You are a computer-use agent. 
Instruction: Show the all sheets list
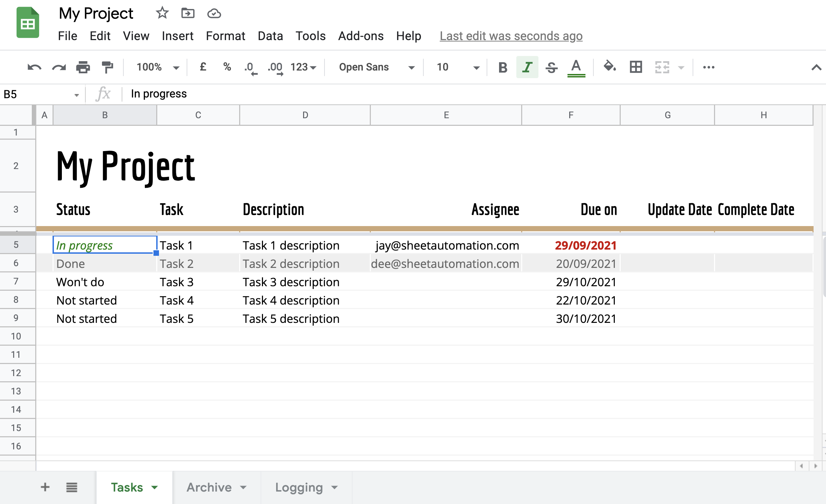pos(72,487)
